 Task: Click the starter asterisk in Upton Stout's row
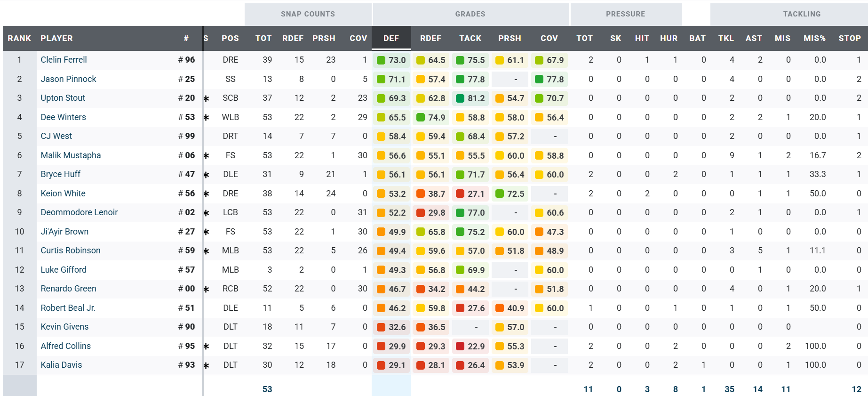[206, 98]
